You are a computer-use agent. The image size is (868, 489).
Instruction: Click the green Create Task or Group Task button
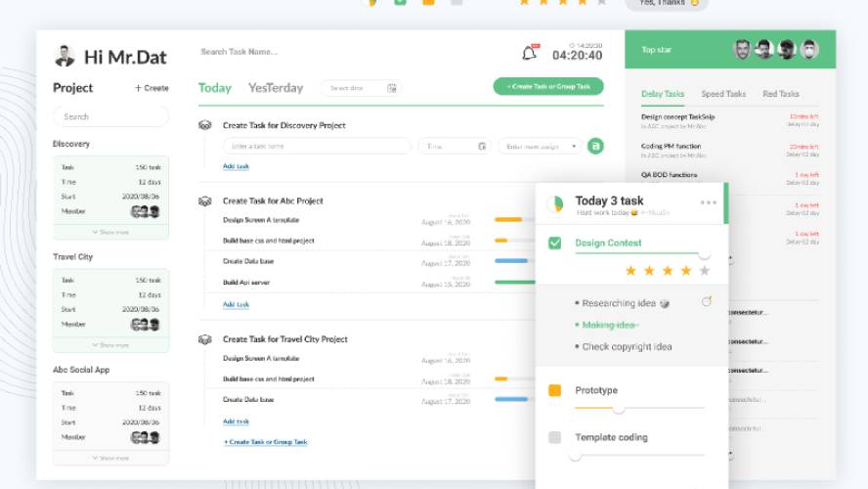[547, 86]
